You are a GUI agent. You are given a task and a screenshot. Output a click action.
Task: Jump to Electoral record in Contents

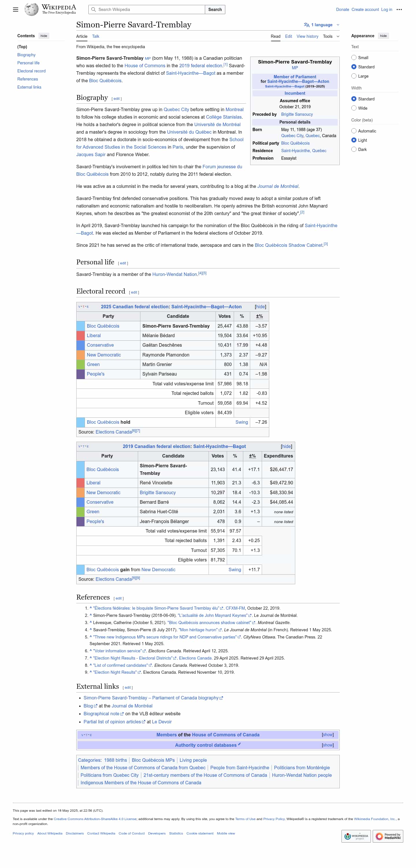point(31,71)
